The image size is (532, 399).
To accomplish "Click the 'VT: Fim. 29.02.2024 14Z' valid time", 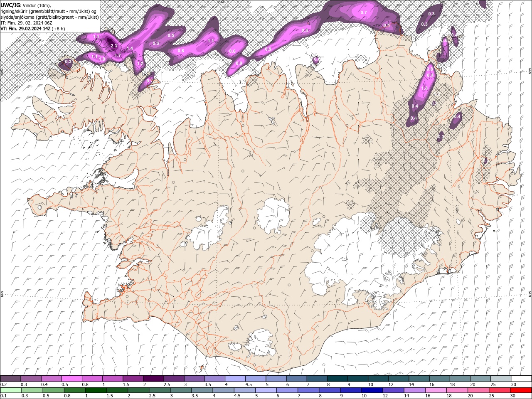I will pyautogui.click(x=26, y=29).
